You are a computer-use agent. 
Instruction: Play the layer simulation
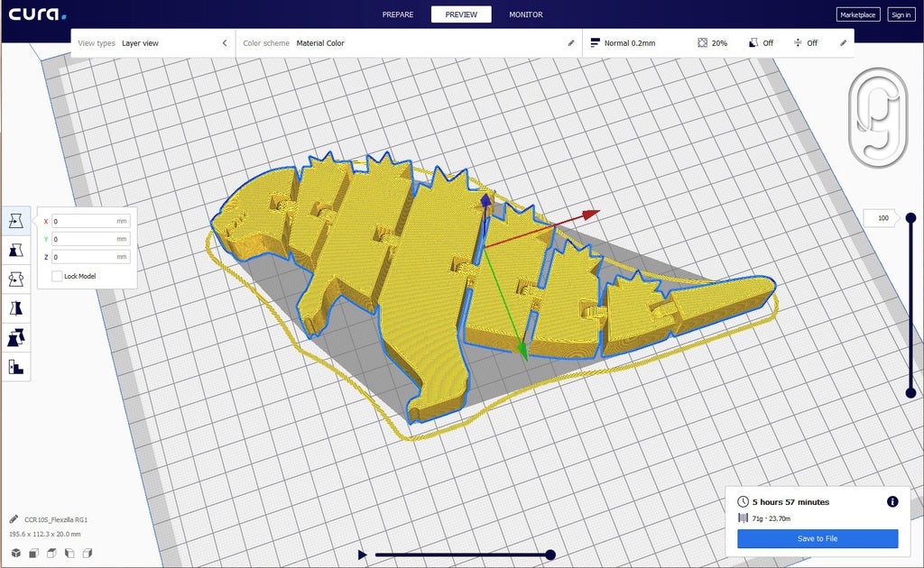362,554
